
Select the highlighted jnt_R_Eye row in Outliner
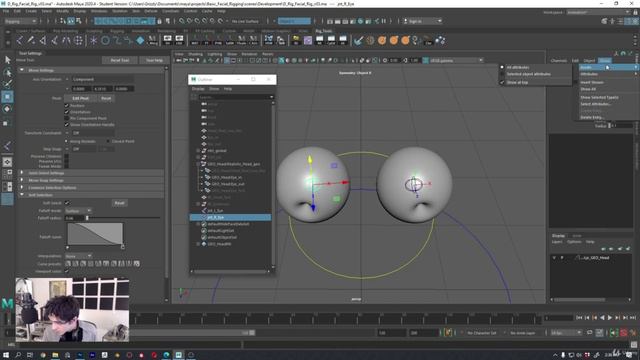(x=231, y=217)
